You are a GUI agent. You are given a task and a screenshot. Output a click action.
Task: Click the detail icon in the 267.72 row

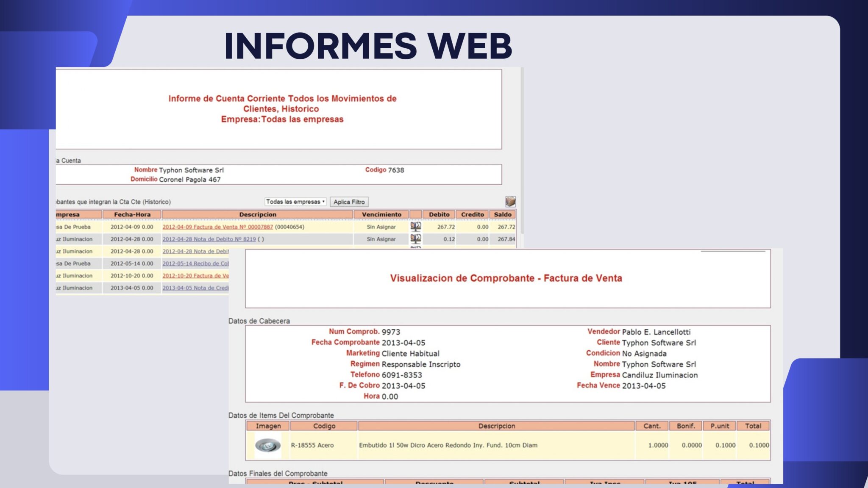point(415,227)
